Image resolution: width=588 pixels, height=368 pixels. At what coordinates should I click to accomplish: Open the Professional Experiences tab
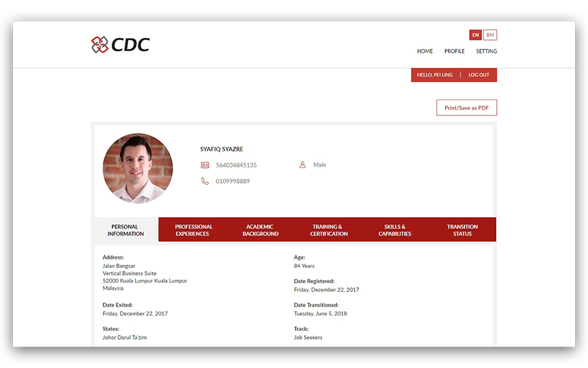[x=193, y=230]
